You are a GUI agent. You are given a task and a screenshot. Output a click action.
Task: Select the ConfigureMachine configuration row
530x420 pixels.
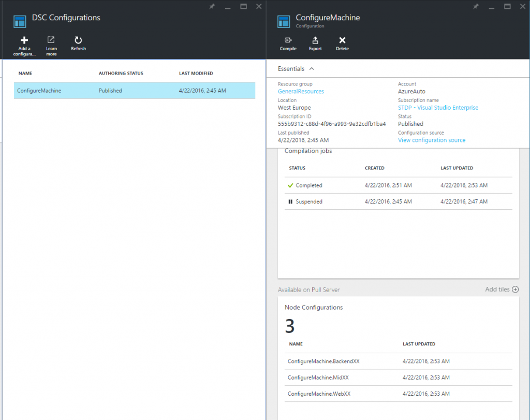(x=78, y=90)
